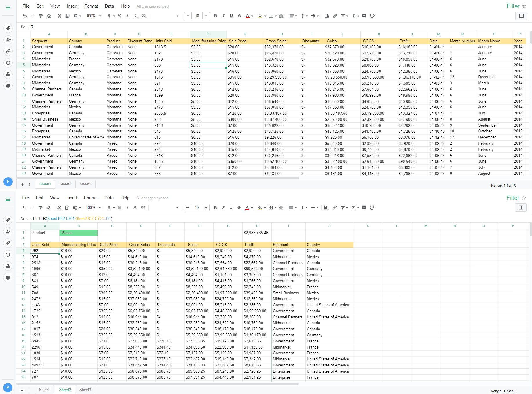The width and height of the screenshot is (532, 394).
Task: Click the cut scissors icon in the bottom window
Action: coord(59,208)
